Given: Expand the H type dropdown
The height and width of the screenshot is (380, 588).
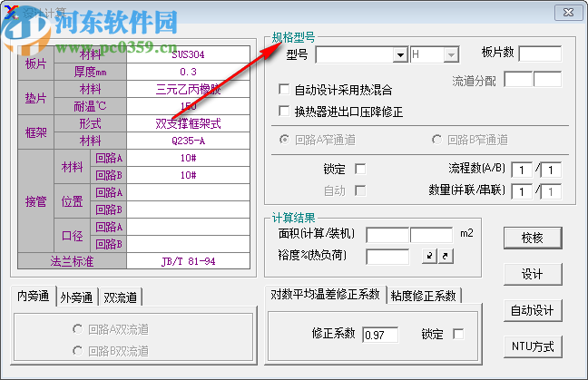Looking at the screenshot, I should [x=451, y=55].
